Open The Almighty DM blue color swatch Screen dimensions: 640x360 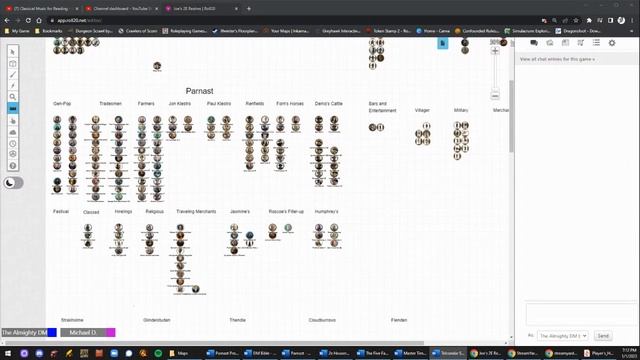tap(52, 333)
